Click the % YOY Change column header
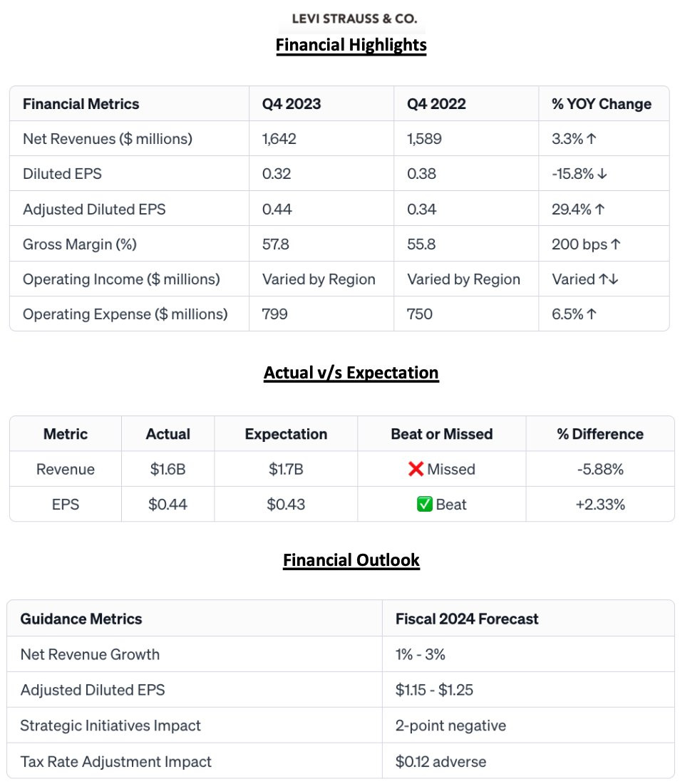Image resolution: width=680 pixels, height=784 pixels. coord(601,104)
